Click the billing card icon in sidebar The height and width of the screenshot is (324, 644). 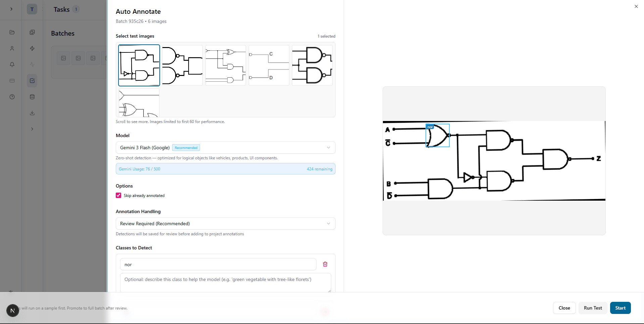tap(12, 80)
